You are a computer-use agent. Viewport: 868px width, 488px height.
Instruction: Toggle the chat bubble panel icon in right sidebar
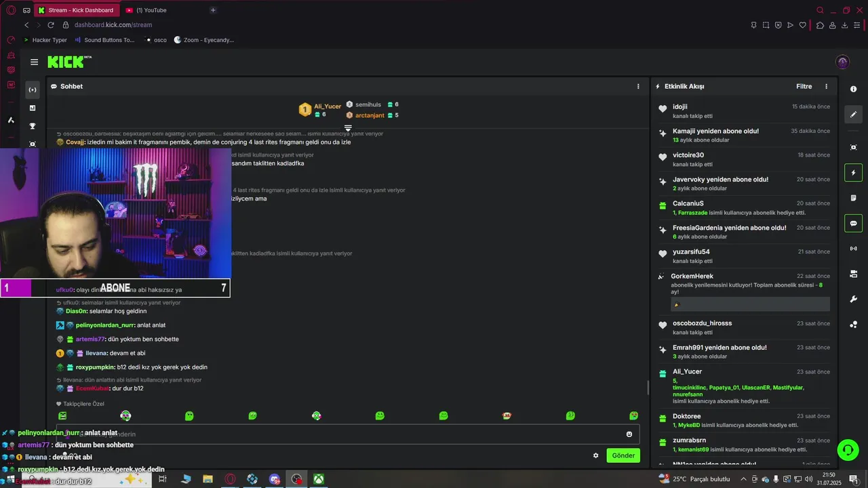853,223
